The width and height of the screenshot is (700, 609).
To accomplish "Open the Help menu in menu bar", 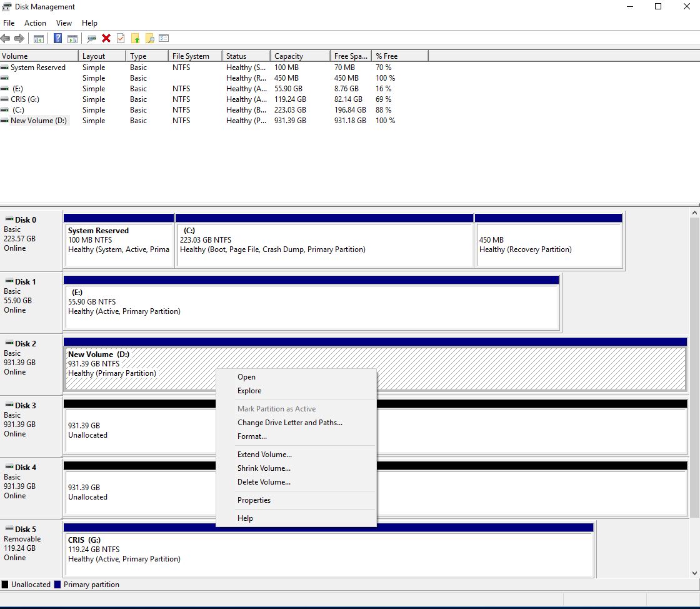I will pyautogui.click(x=89, y=23).
